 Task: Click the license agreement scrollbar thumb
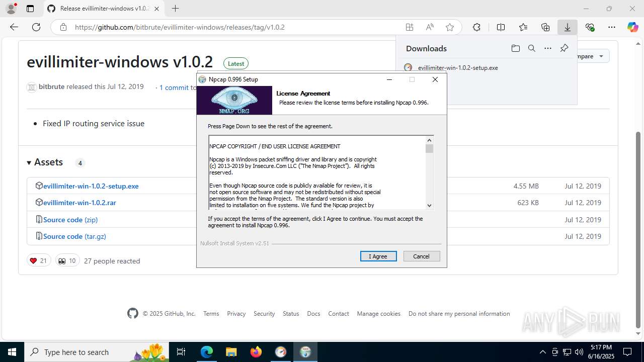(429, 149)
